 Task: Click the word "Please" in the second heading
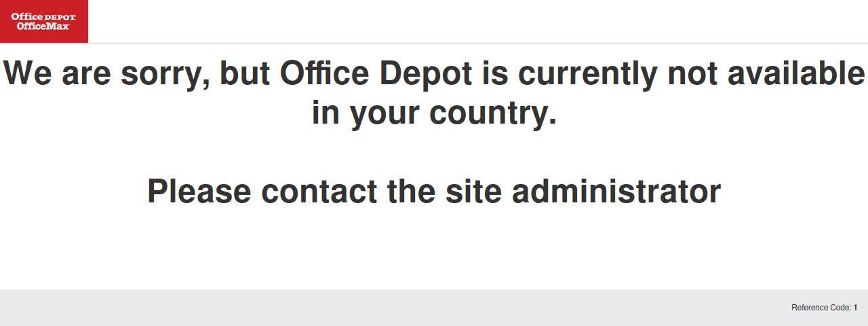(x=199, y=192)
